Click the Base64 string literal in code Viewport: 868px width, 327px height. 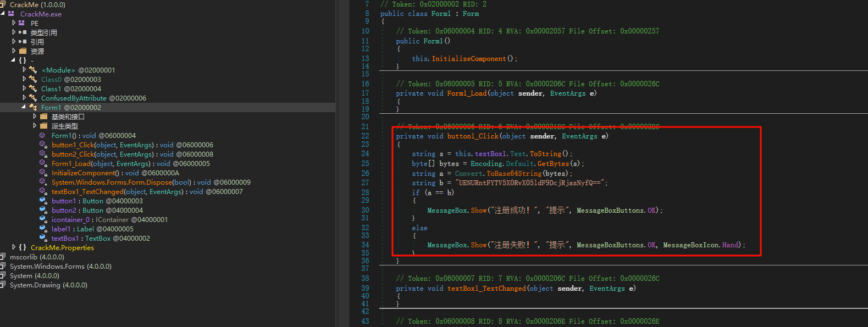530,183
